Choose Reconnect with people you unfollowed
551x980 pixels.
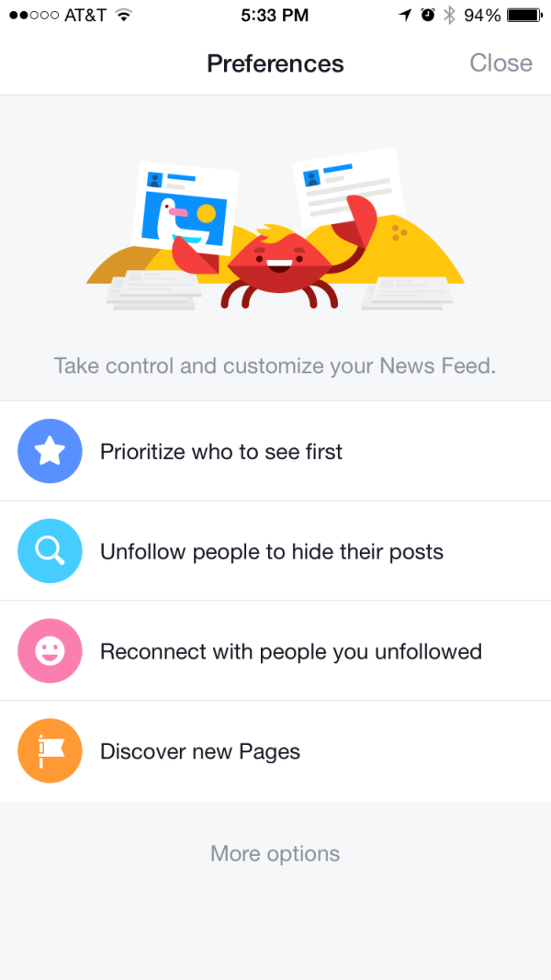point(291,652)
